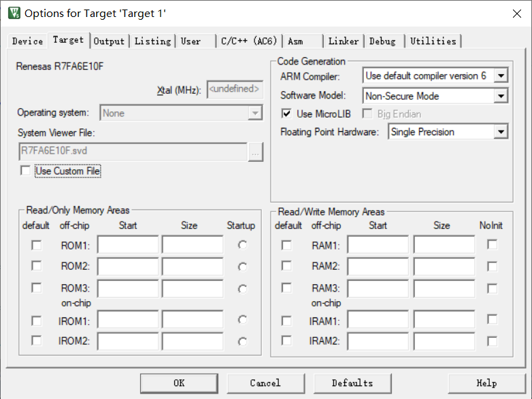Switch to the Linker tab
Viewport: 532px width, 399px height.
coord(344,41)
